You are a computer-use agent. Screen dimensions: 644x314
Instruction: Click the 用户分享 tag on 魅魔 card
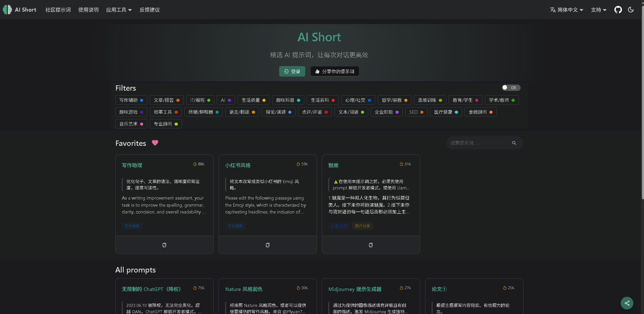tap(362, 226)
